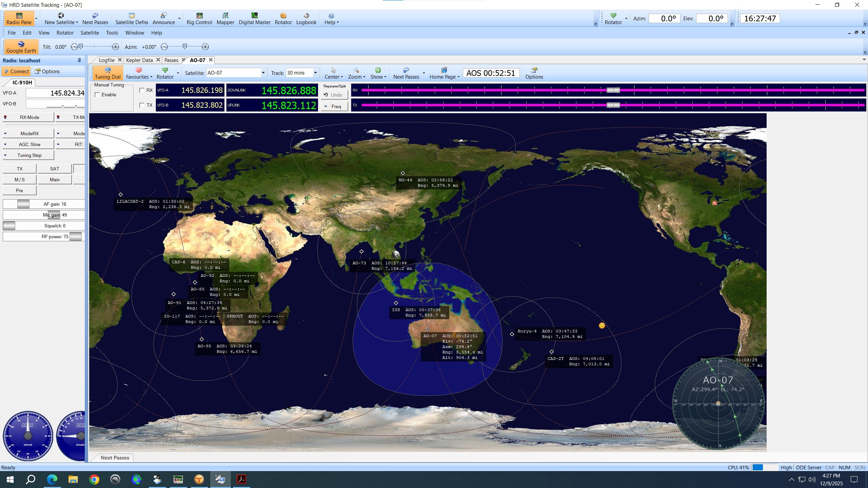Switch to the Kepler Data tab
868x488 pixels.
pos(139,60)
